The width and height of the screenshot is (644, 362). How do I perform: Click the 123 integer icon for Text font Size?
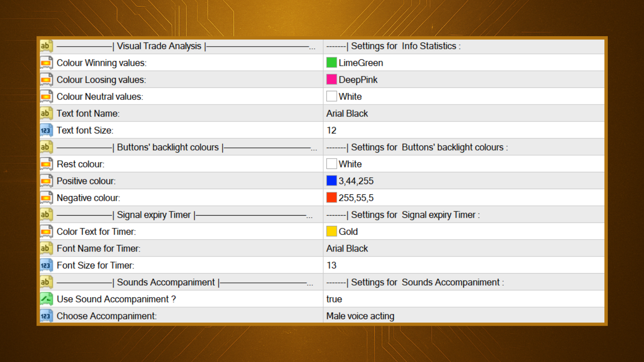[x=46, y=130]
